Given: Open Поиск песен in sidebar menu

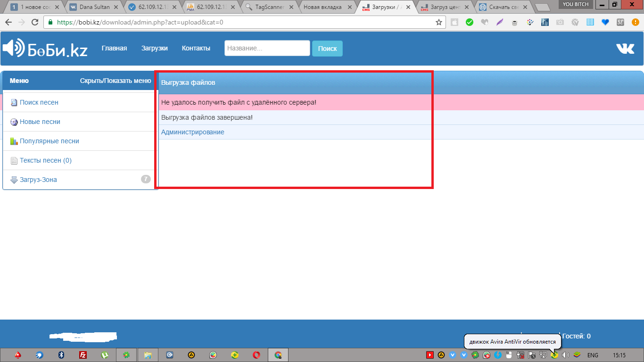Looking at the screenshot, I should click(39, 102).
